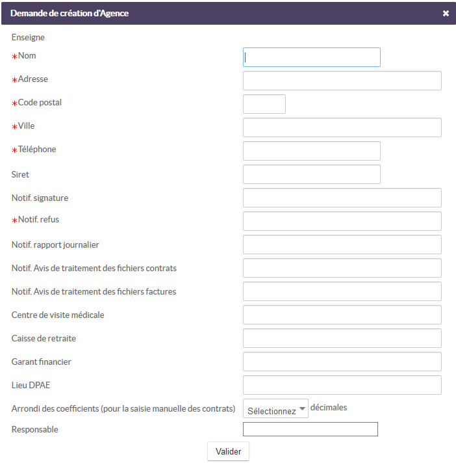This screenshot has width=456, height=476.
Task: Click the Nom field label
Action: click(x=27, y=55)
